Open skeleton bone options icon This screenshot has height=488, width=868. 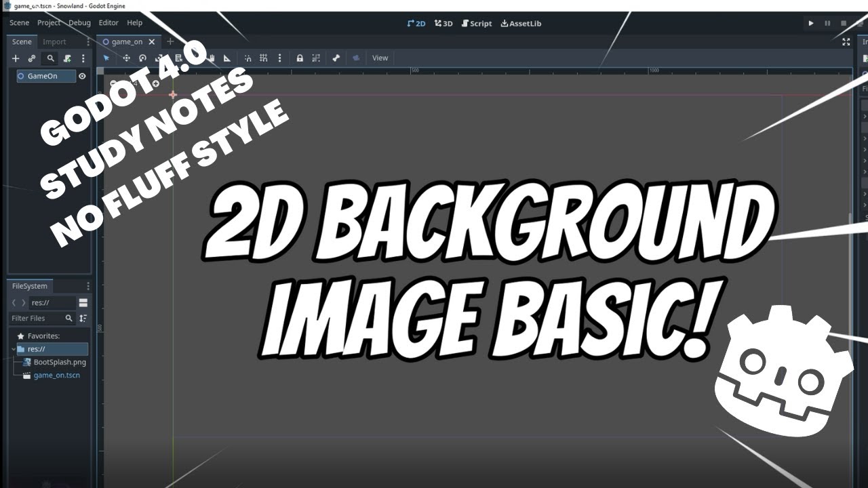point(336,58)
